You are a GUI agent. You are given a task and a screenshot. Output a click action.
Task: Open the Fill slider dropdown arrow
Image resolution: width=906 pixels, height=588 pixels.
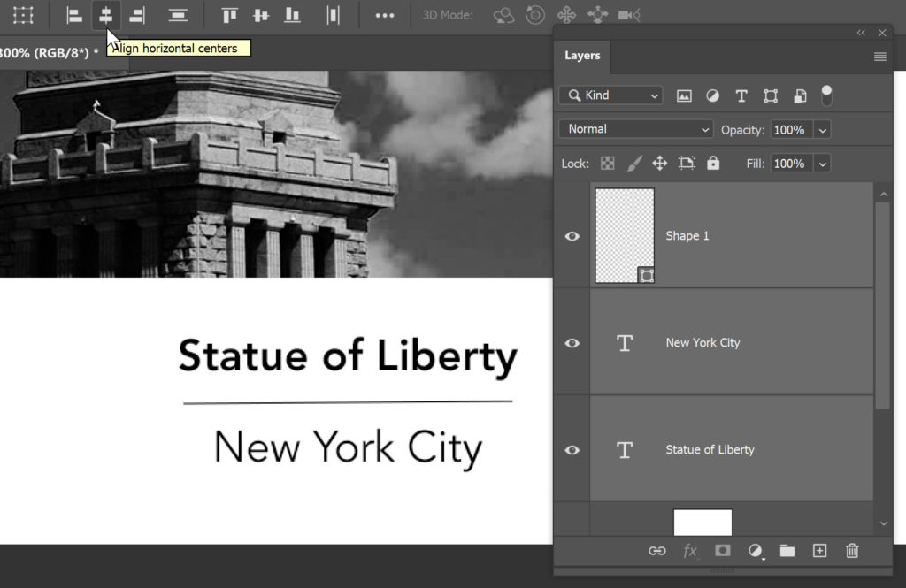[822, 164]
